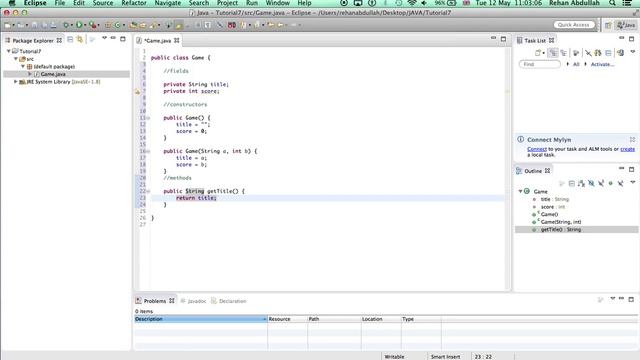The image size is (640, 360).
Task: Switch to the Javadoc tab
Action: coord(193,301)
